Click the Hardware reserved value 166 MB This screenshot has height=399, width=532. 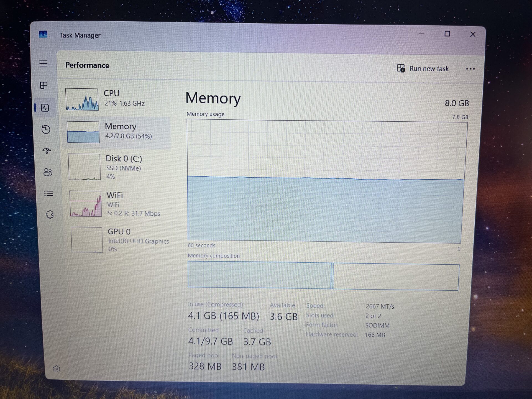pos(375,335)
